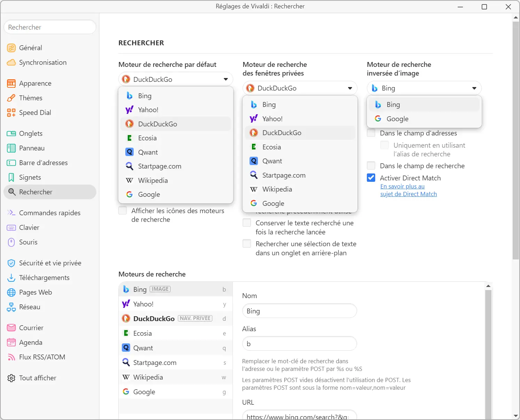Click the engine details scroll up arrow
This screenshot has height=420, width=520.
pyautogui.click(x=488, y=286)
